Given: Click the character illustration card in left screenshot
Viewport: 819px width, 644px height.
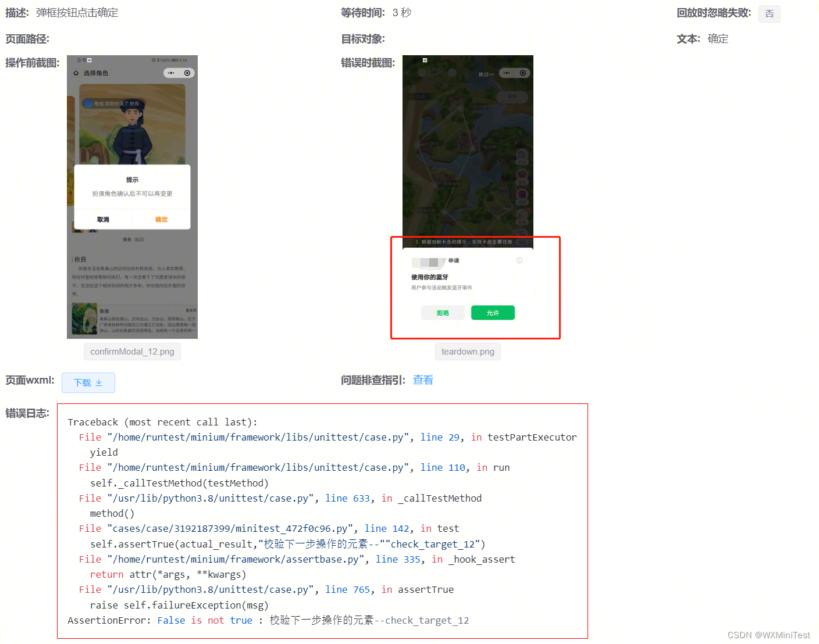Looking at the screenshot, I should coord(132,125).
